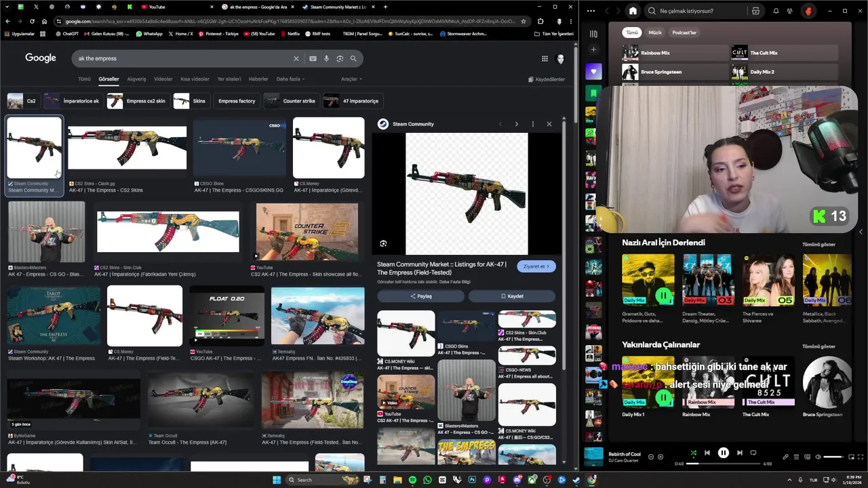Open Google Lens image search
The image size is (868, 488).
(x=340, y=58)
